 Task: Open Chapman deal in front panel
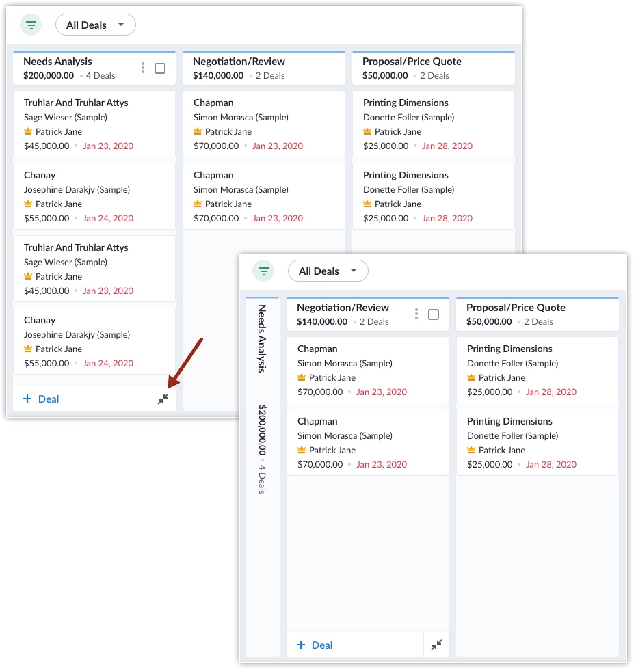[x=317, y=349]
